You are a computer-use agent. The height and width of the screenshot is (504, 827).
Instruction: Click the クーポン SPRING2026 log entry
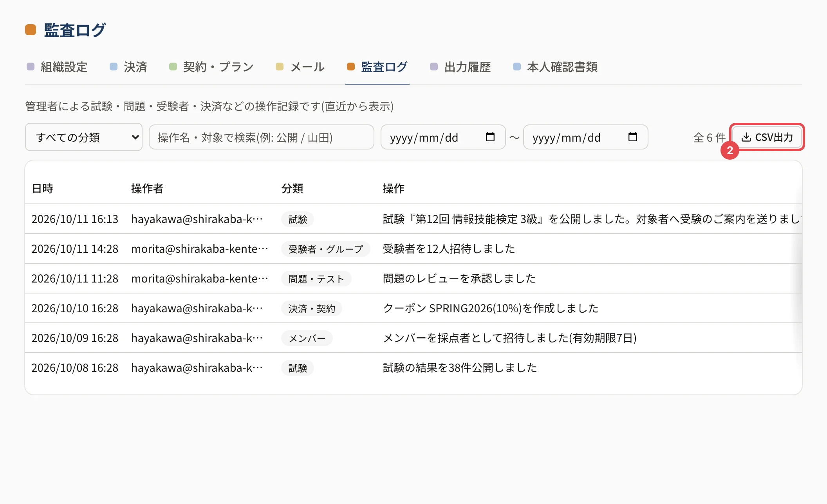click(x=491, y=308)
